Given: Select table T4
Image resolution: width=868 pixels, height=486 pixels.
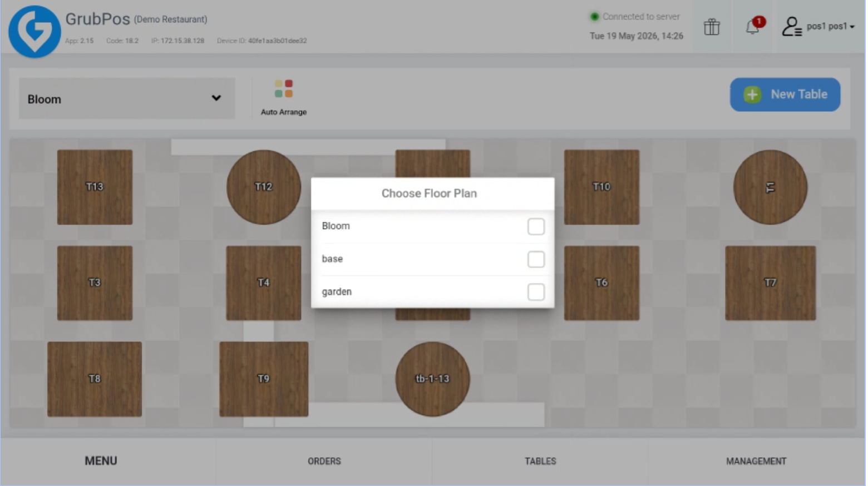Looking at the screenshot, I should (264, 284).
